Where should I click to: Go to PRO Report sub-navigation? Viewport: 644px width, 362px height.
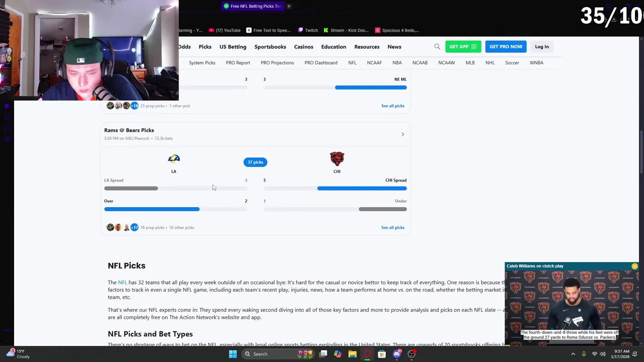click(x=238, y=63)
